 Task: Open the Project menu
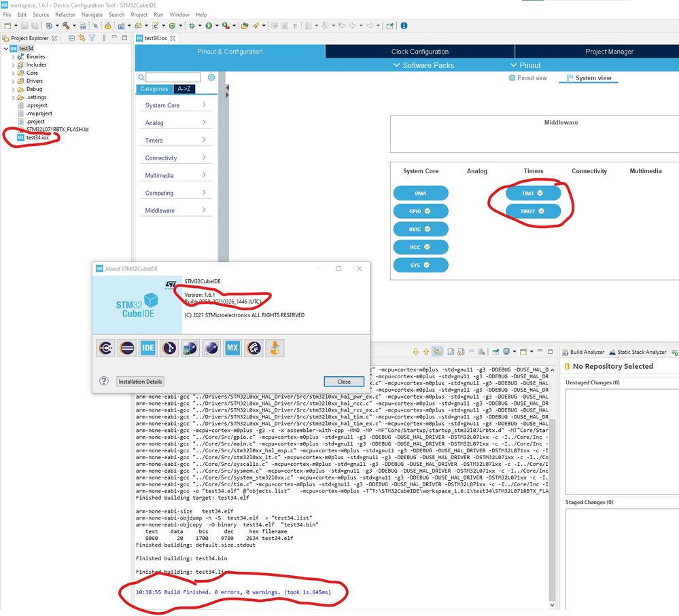pos(139,15)
